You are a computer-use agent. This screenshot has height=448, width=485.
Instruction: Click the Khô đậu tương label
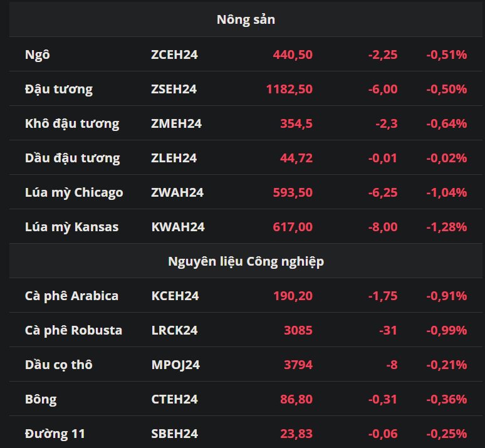[x=71, y=123]
